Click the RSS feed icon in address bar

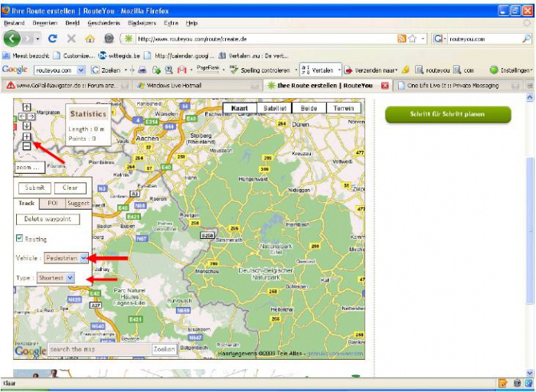401,38
